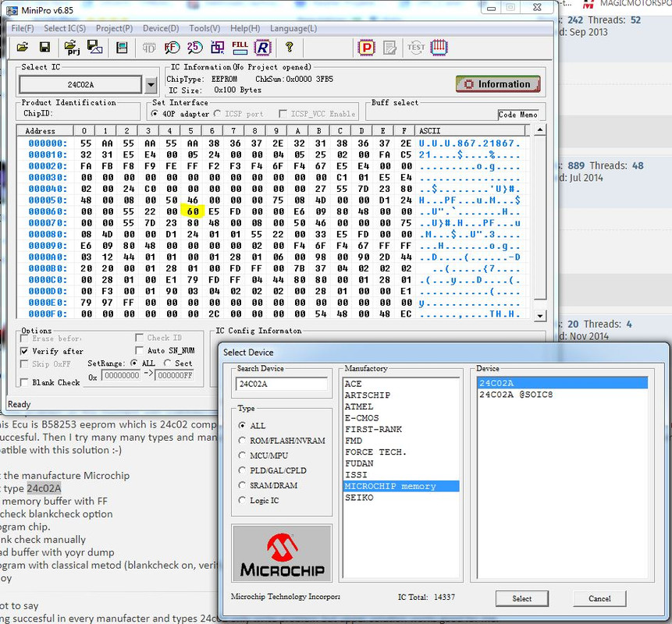Screen dimensions: 672x624
Task: Choose Logic IC device type
Action: (242, 500)
